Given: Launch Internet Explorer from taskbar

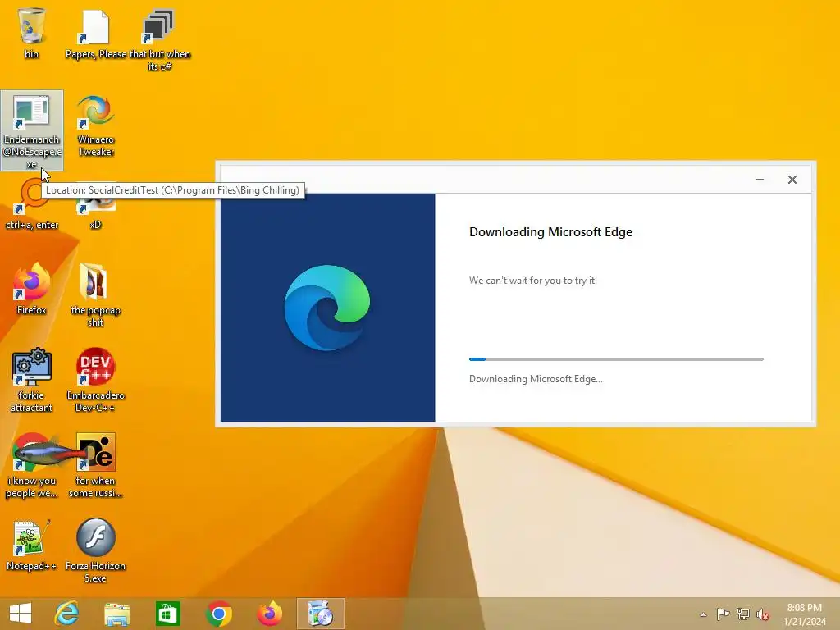Looking at the screenshot, I should pos(66,614).
